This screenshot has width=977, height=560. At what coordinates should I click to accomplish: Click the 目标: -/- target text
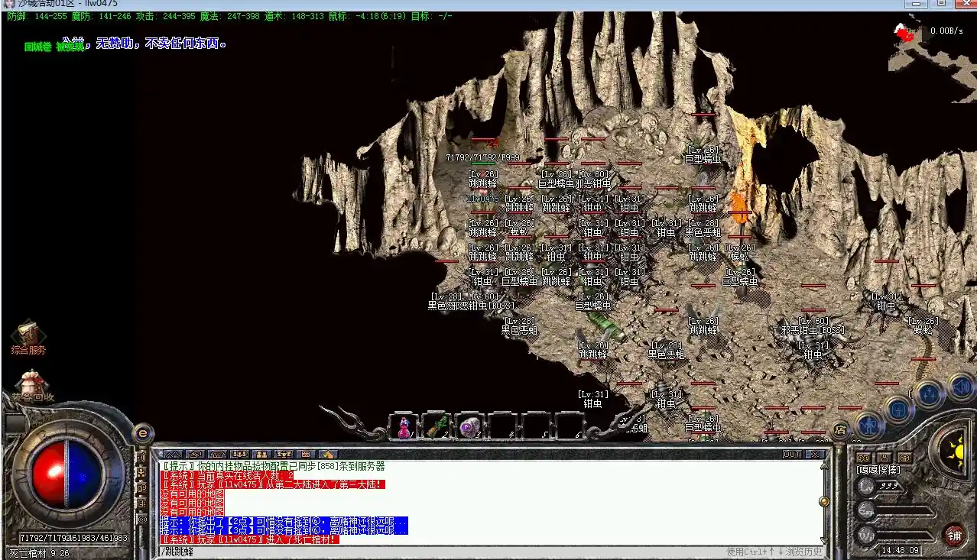coord(432,16)
